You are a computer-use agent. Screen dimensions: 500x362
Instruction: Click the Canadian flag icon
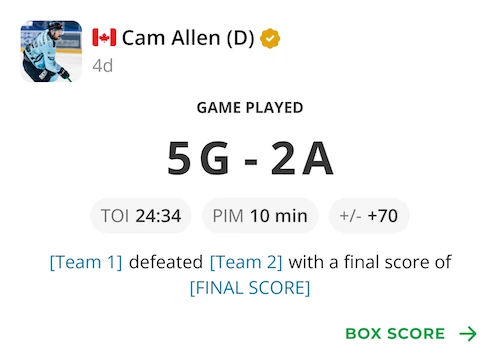point(104,37)
